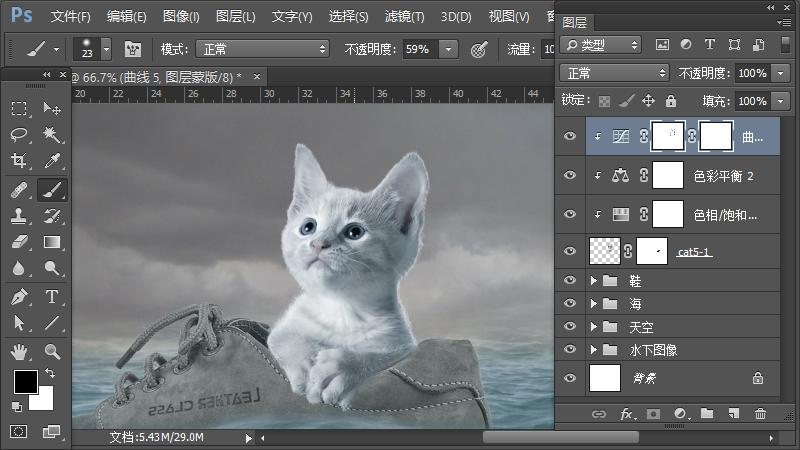Filter layers by pixel layer icon

pos(662,44)
